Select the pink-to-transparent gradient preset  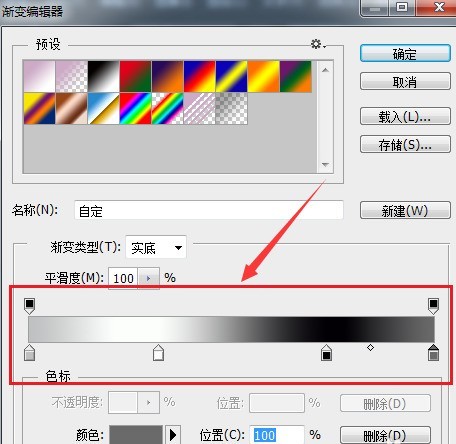click(72, 76)
